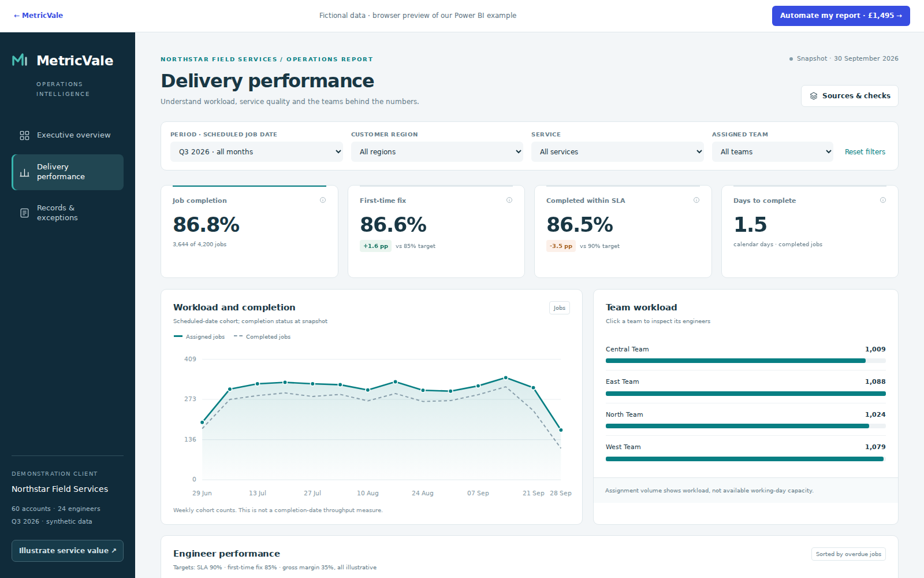924x578 pixels.
Task: Toggle the Completed jobs legend entry
Action: pyautogui.click(x=262, y=337)
